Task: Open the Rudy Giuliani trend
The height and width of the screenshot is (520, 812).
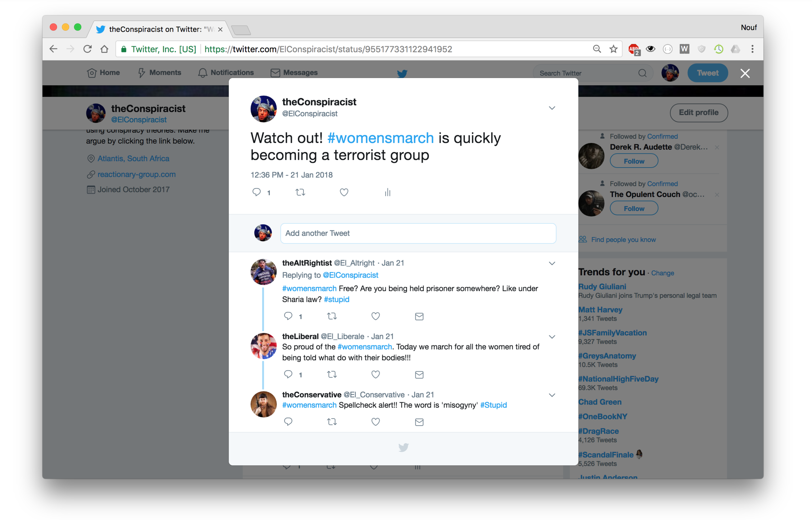Action: 602,286
